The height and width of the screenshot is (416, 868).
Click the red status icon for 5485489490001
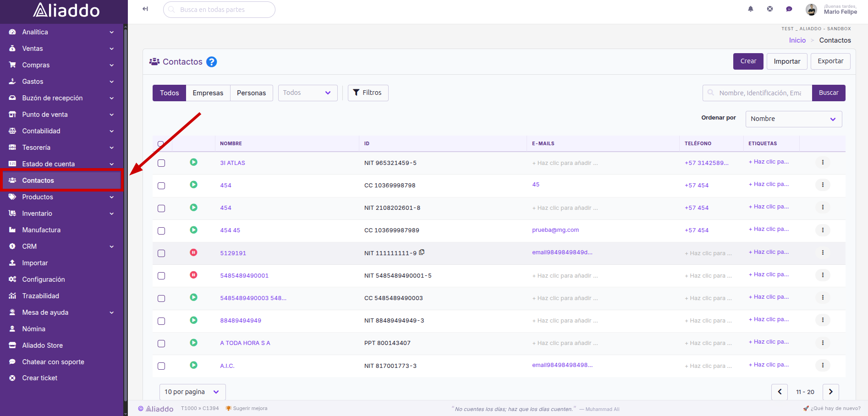[194, 275]
